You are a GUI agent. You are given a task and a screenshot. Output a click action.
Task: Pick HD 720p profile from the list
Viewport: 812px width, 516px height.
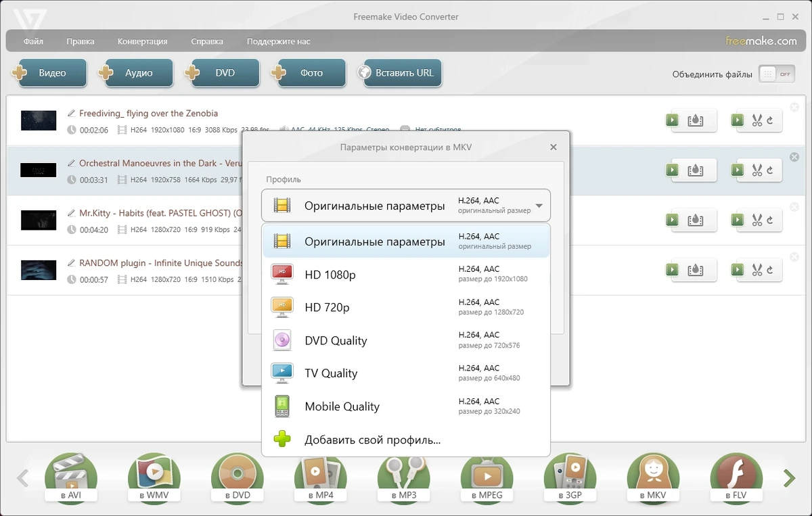tap(406, 307)
